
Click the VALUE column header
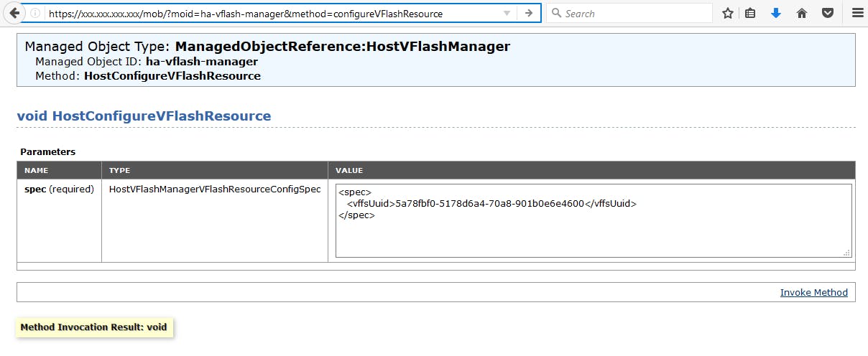click(348, 171)
